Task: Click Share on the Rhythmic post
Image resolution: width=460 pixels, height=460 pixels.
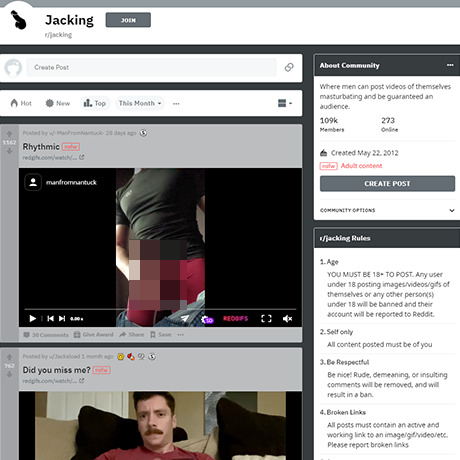Action: coord(132,335)
